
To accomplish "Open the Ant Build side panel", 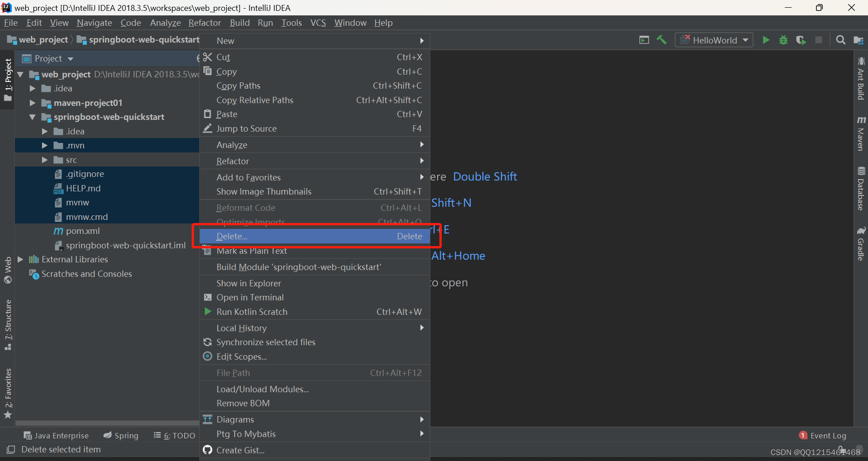I will (861, 78).
